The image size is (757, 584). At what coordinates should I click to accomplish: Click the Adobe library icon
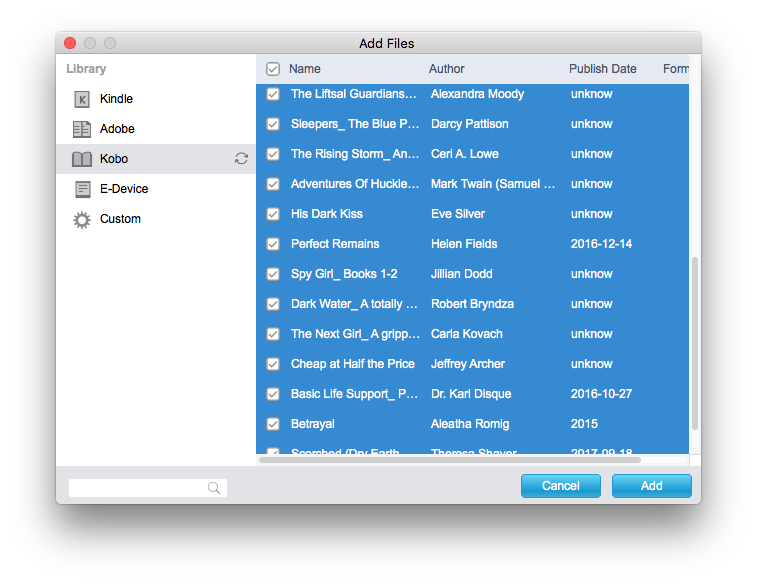[x=82, y=129]
